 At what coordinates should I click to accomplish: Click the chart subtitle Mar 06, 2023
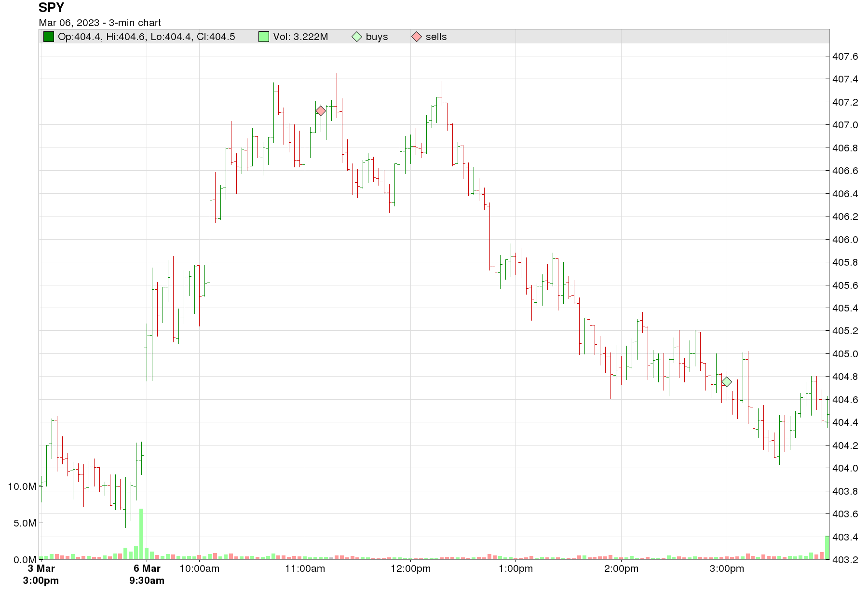69,23
